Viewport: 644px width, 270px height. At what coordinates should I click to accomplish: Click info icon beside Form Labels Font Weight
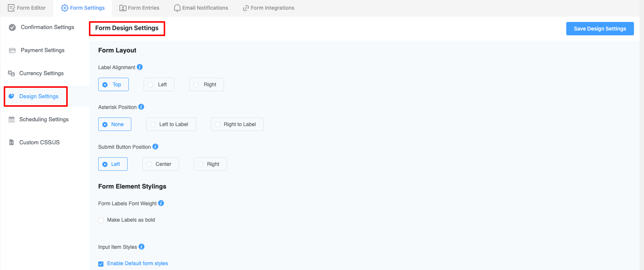coord(161,203)
